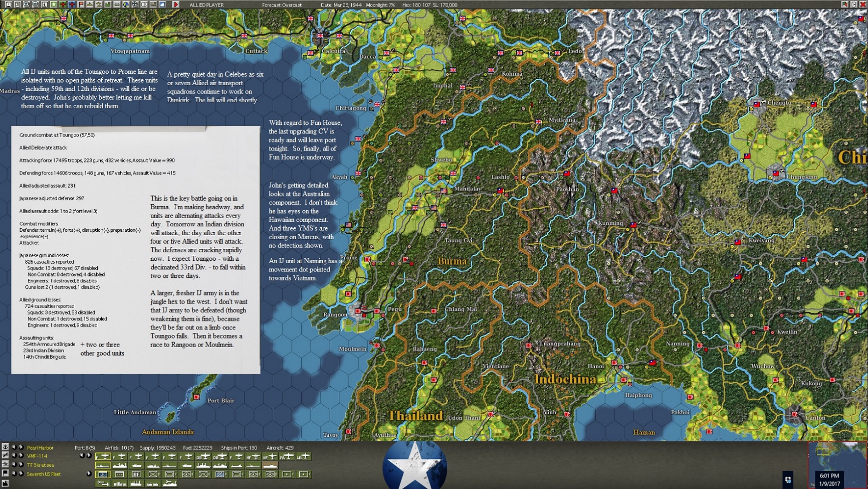Select the highlighted ship icon in ship row
Screen dimensions: 868x489
(x=103, y=465)
